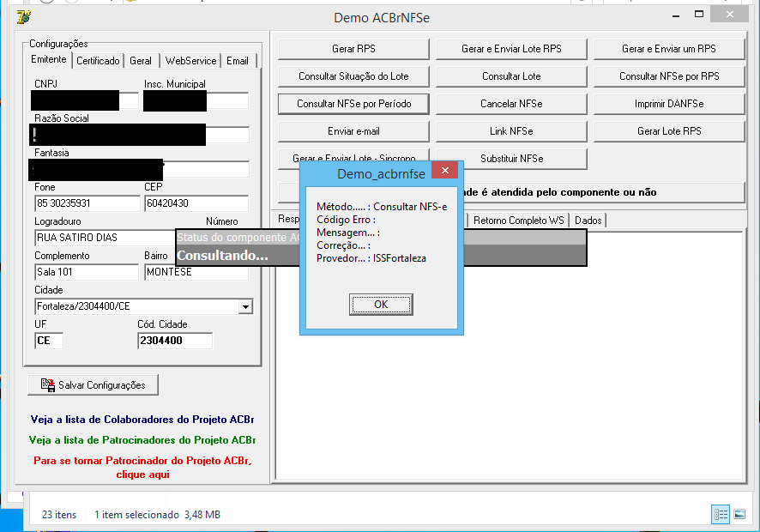Image resolution: width=760 pixels, height=532 pixels.
Task: Click Gerar e Enviar um RPS
Action: coord(669,49)
